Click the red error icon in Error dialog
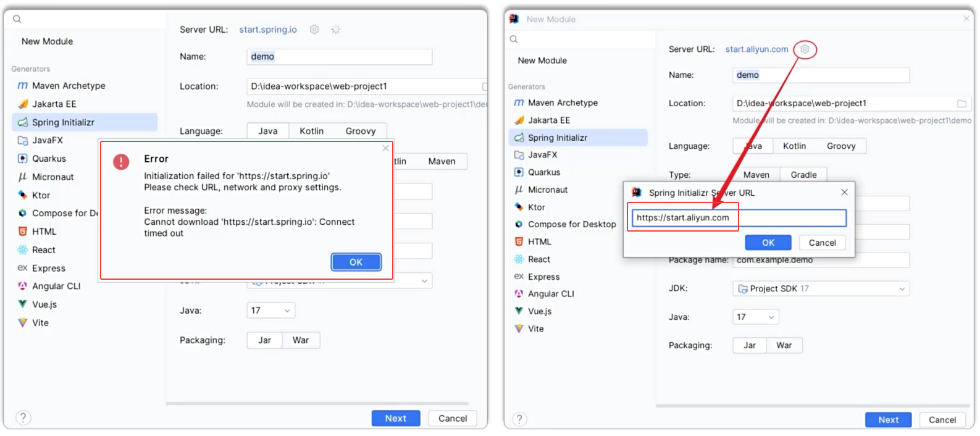980x436 pixels. tap(121, 162)
